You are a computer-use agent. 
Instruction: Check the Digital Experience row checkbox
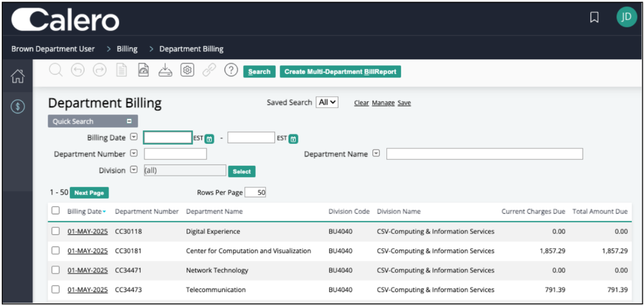[55, 231]
